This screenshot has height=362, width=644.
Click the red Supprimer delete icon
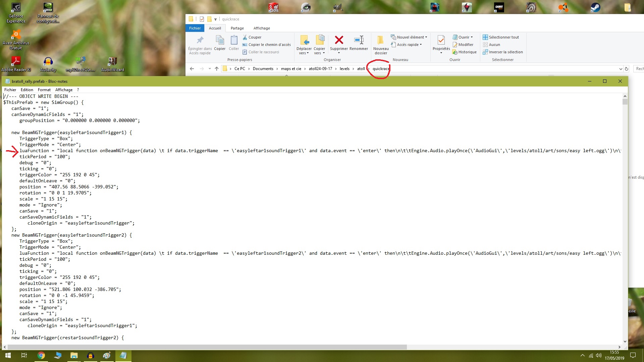pyautogui.click(x=339, y=40)
